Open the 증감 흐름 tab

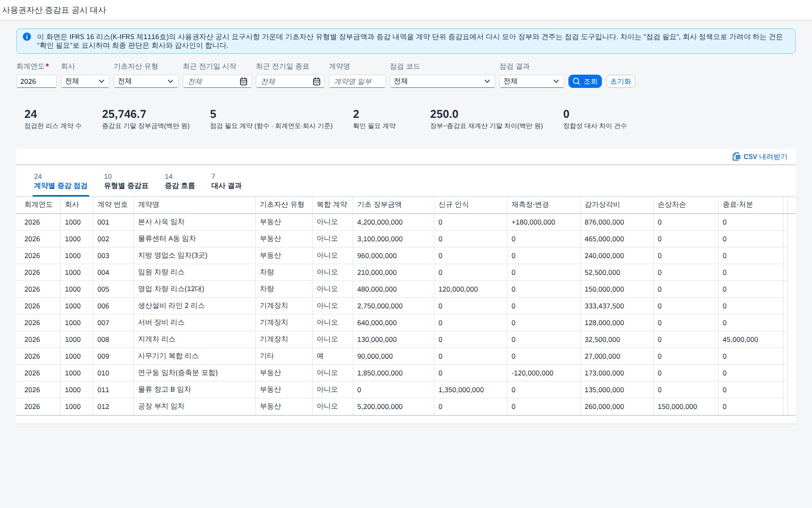pos(180,181)
